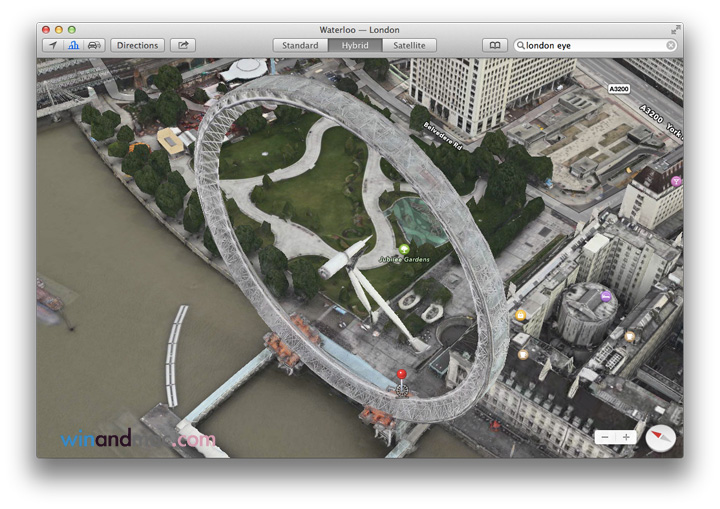Select the Hybrid map view
Screen dimensions: 720x509
(x=354, y=45)
